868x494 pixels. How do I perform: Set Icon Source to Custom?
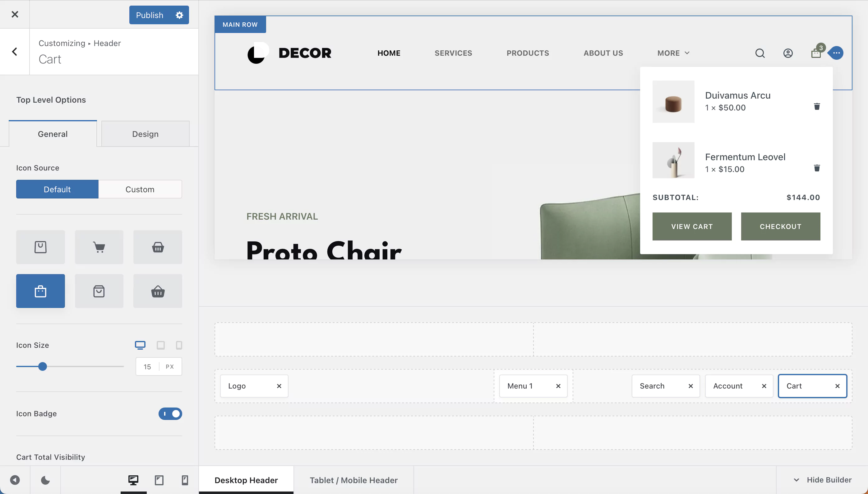pos(140,189)
